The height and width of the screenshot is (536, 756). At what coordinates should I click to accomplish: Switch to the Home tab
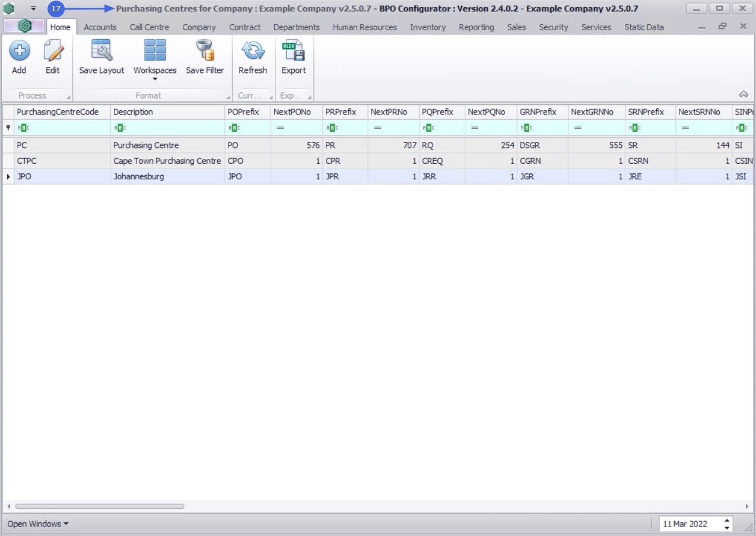pos(60,27)
